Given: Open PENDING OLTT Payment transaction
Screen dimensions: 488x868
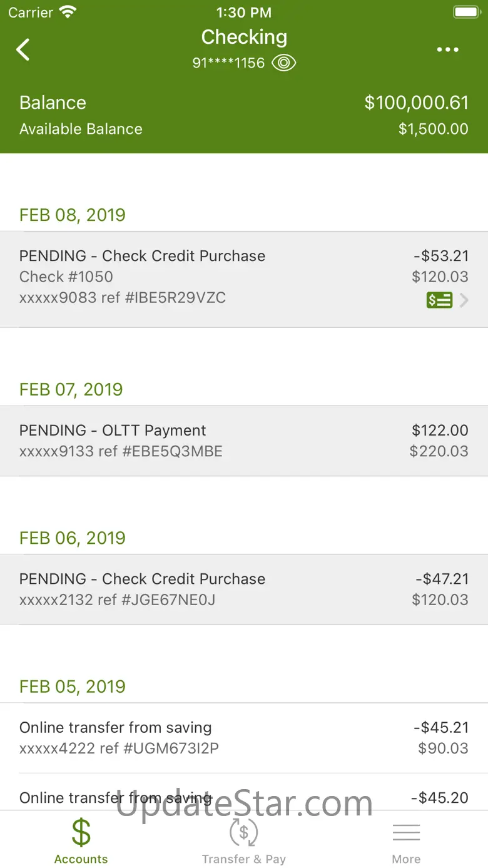Looking at the screenshot, I should [244, 441].
